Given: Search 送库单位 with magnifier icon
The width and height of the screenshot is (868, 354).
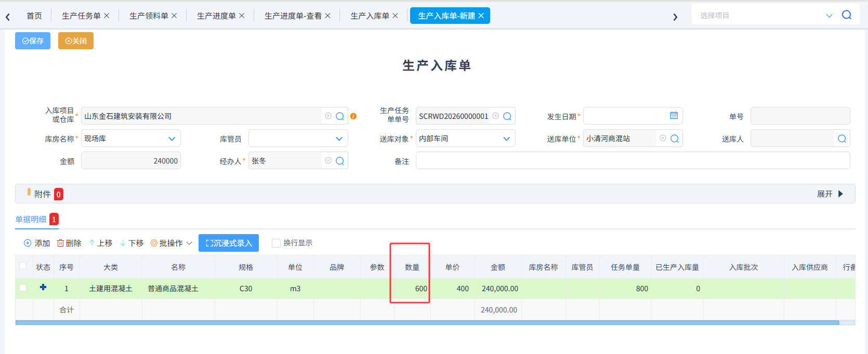Looking at the screenshot, I should (x=675, y=139).
